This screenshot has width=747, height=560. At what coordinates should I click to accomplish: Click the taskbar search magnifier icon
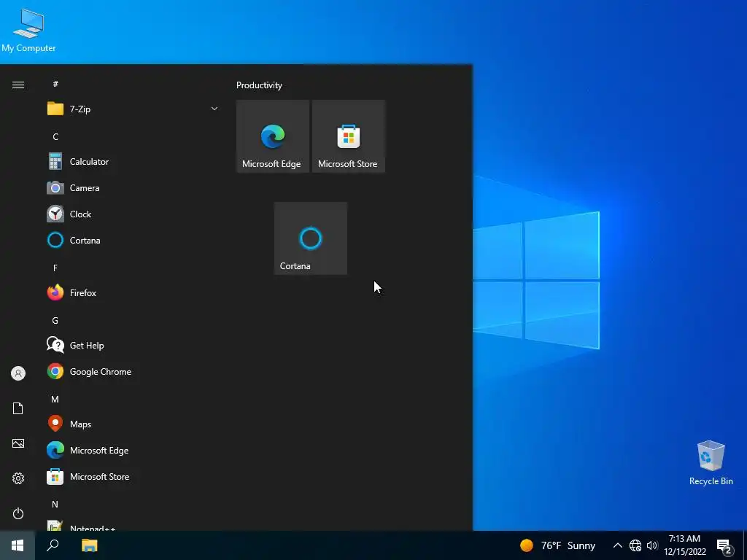tap(53, 545)
